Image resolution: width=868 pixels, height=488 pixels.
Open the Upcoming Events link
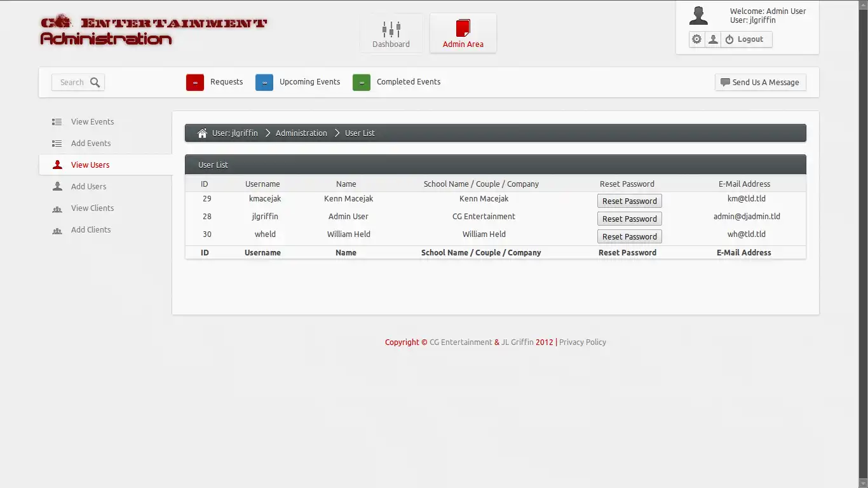pyautogui.click(x=310, y=82)
